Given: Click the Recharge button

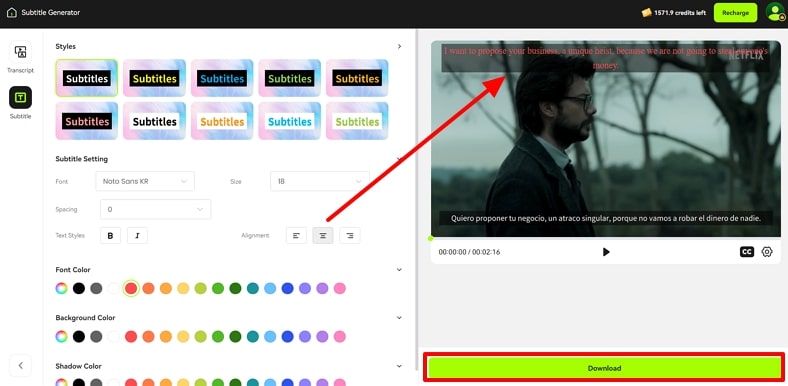Looking at the screenshot, I should point(735,13).
